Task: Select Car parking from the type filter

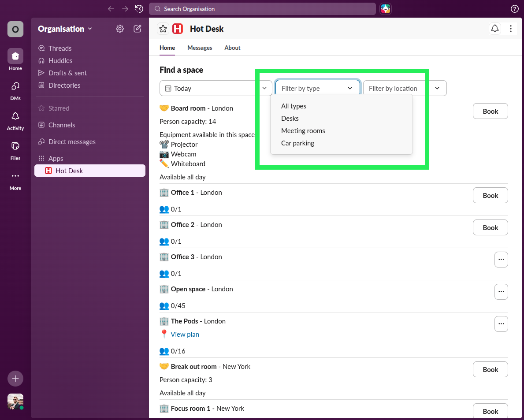Action: tap(297, 143)
